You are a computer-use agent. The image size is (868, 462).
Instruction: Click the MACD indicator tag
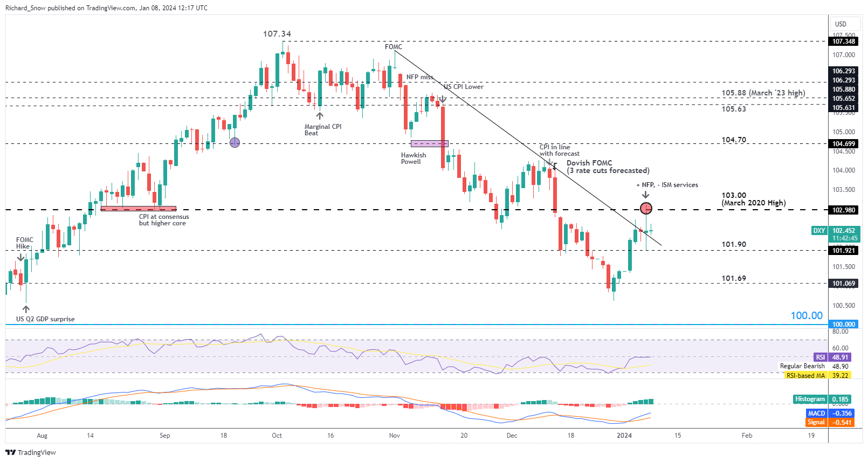click(x=816, y=413)
